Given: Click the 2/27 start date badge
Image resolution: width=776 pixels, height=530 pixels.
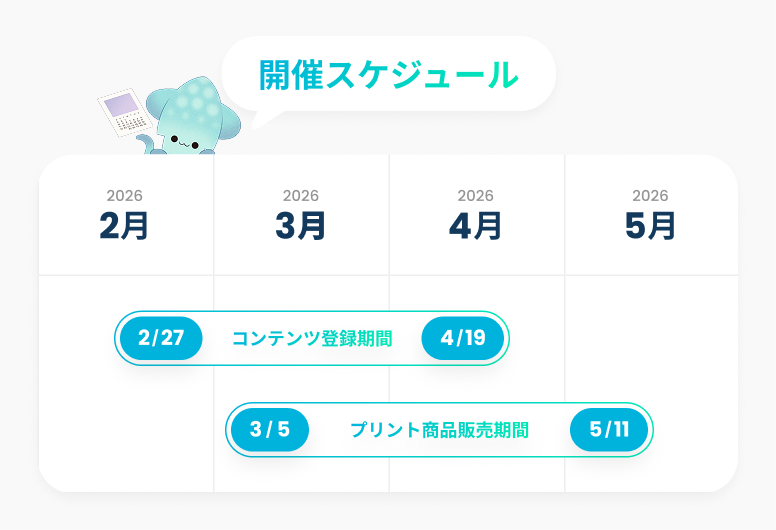Looking at the screenshot, I should [161, 338].
